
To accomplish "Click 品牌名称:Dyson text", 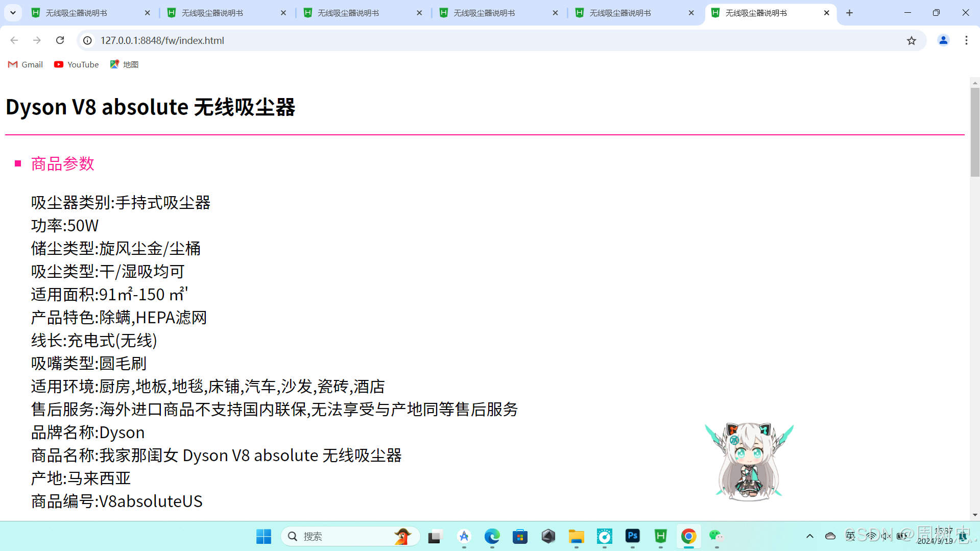I will point(88,433).
